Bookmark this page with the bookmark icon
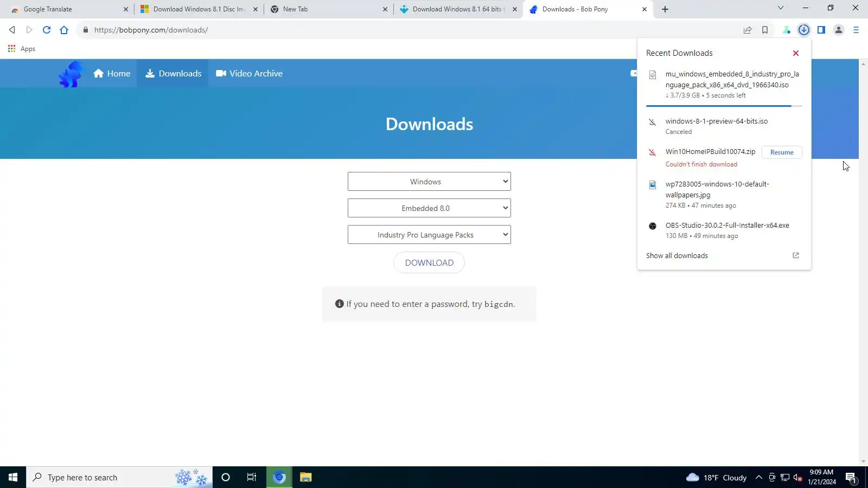 [765, 30]
